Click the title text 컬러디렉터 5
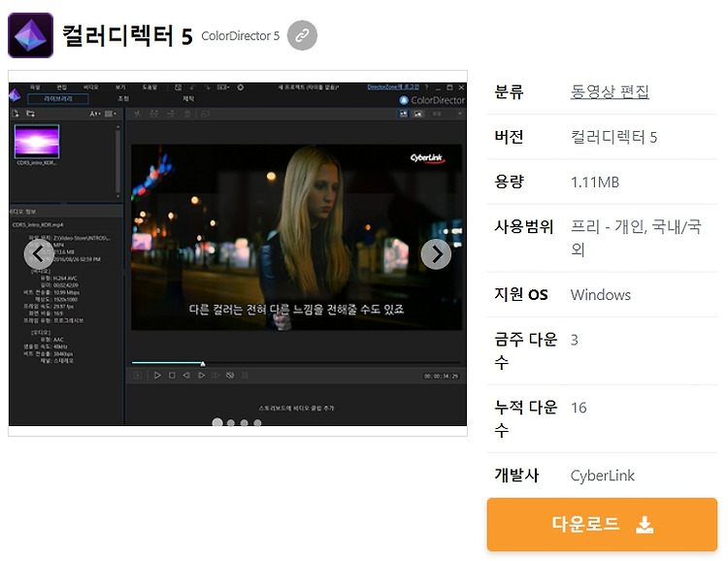This screenshot has width=728, height=561. pos(127,36)
